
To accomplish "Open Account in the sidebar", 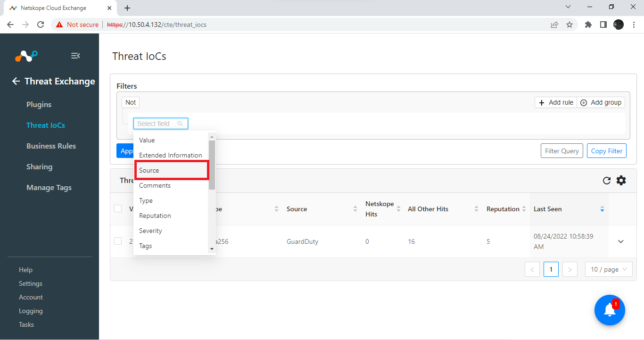I will (31, 297).
